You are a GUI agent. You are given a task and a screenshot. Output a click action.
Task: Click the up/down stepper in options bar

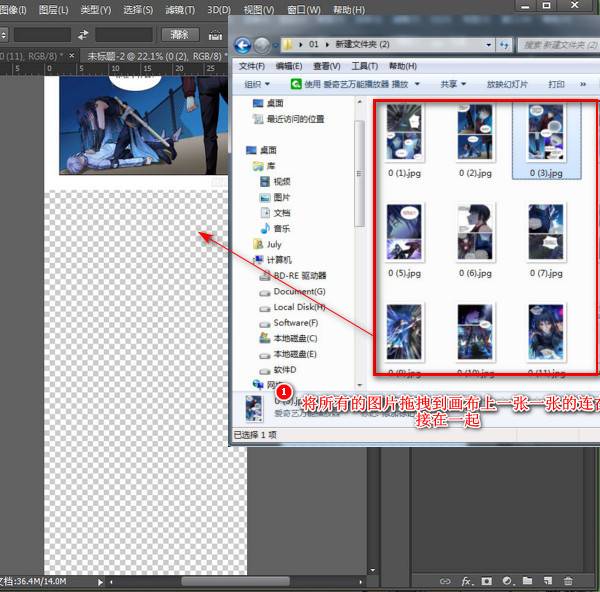click(3, 35)
